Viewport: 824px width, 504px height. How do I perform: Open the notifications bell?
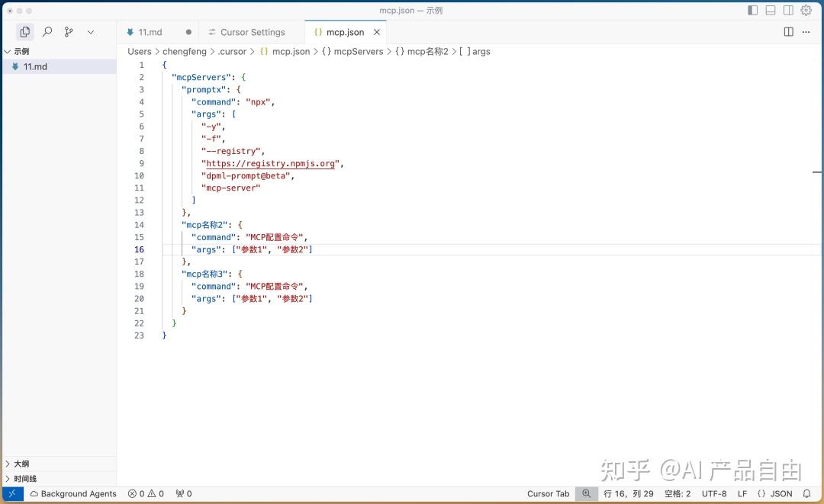click(806, 493)
